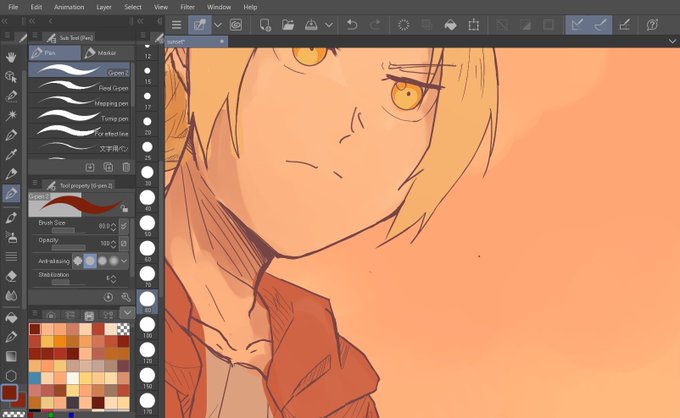Save the canvas with save icon

(x=311, y=25)
